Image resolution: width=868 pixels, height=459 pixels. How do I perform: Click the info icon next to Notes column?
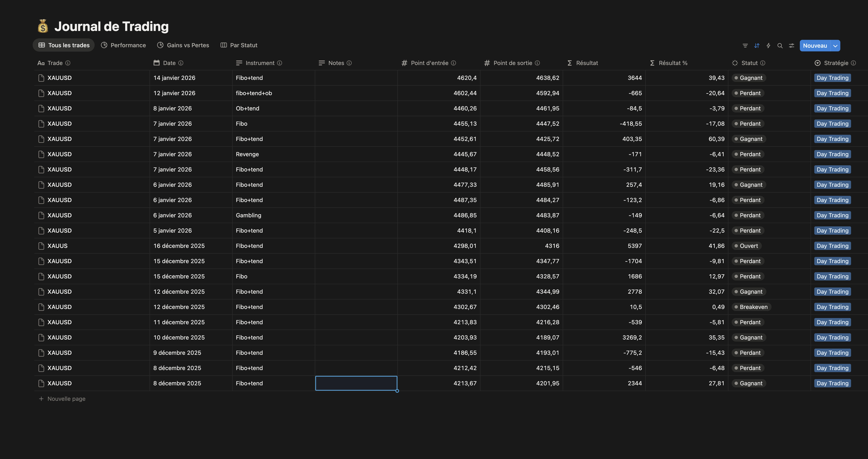[x=350, y=63]
